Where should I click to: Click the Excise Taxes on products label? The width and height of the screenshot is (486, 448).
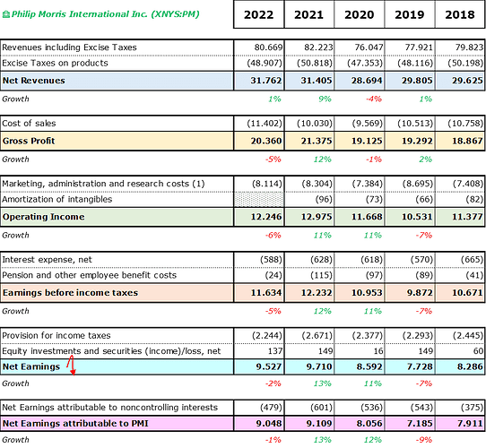(x=56, y=64)
